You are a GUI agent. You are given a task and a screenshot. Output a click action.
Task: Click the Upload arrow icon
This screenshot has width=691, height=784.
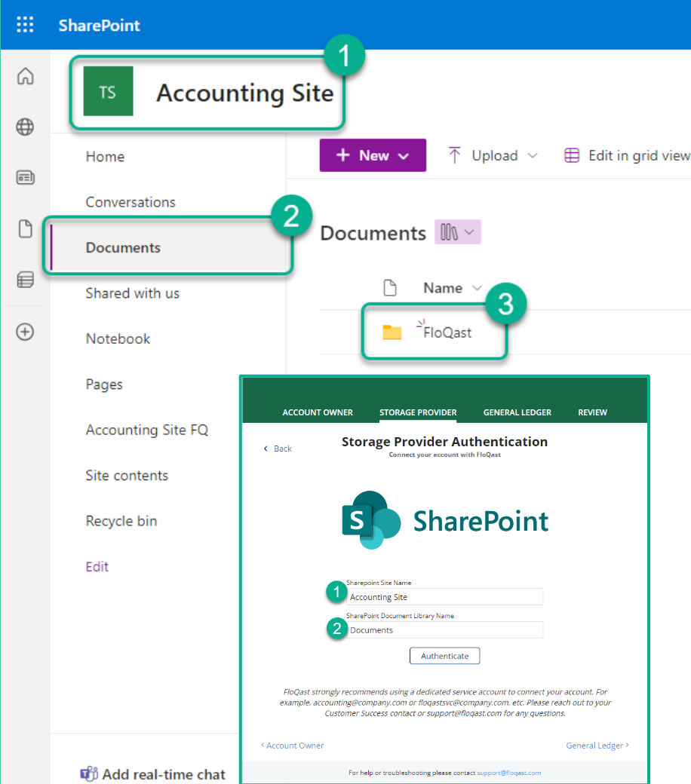click(x=454, y=155)
